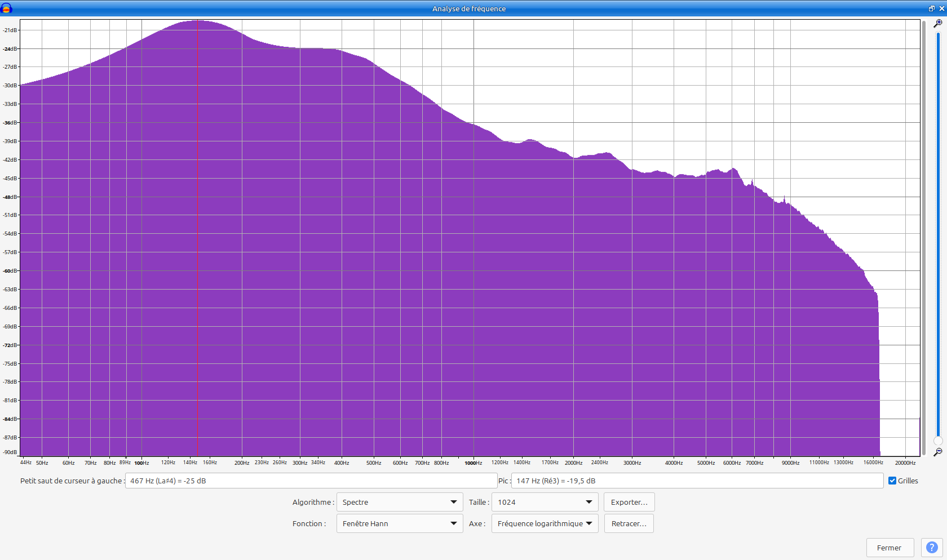Close the frequency analysis window

pos(941,8)
